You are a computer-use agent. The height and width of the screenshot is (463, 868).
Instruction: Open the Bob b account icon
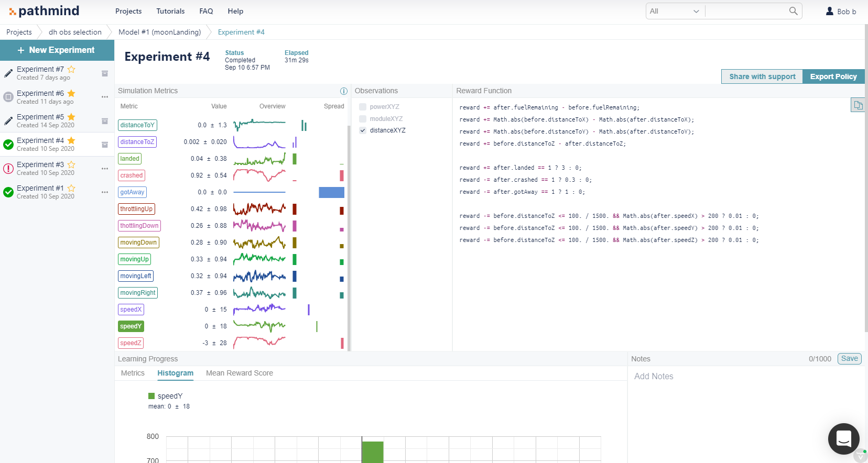pyautogui.click(x=830, y=11)
